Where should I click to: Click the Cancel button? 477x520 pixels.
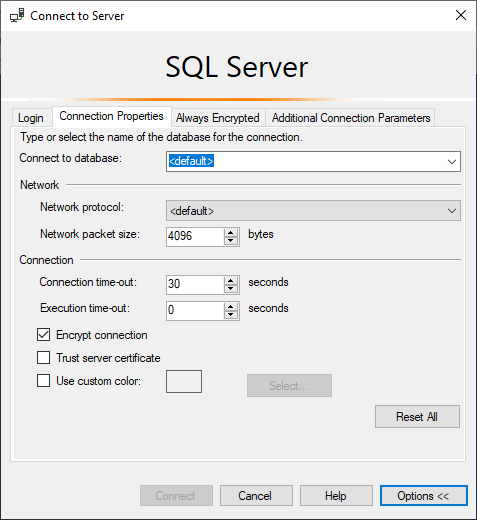point(256,496)
